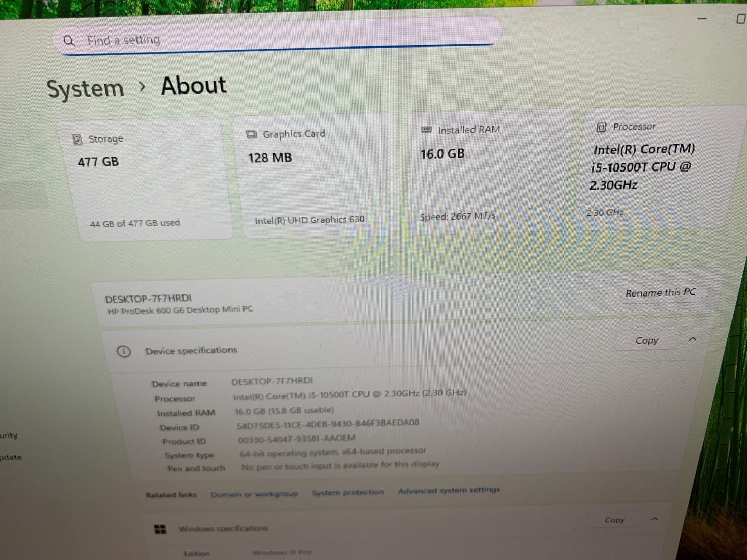Open System protection link
Image resolution: width=747 pixels, height=560 pixels.
tap(348, 492)
